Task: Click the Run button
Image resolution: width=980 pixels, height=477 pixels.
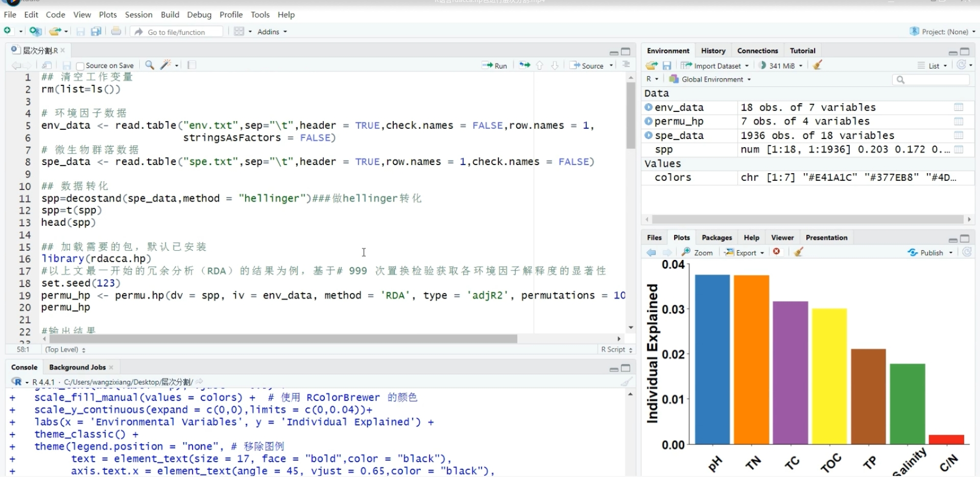Action: coord(494,65)
